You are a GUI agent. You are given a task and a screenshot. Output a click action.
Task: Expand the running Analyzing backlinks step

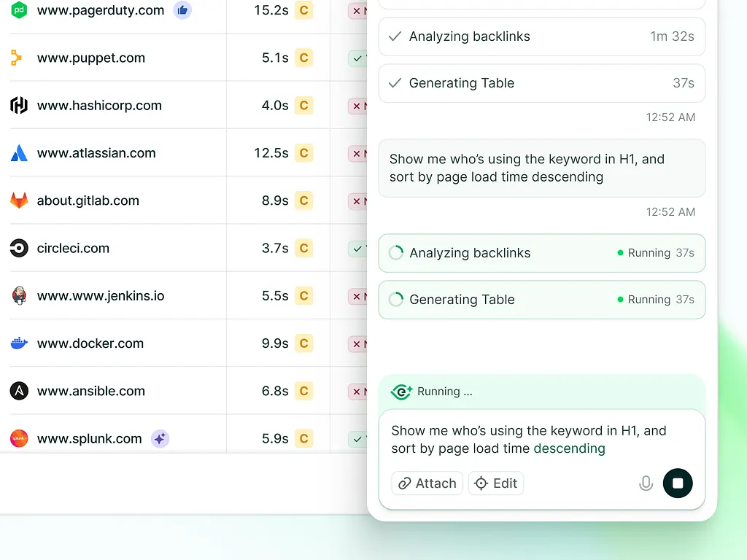click(542, 253)
